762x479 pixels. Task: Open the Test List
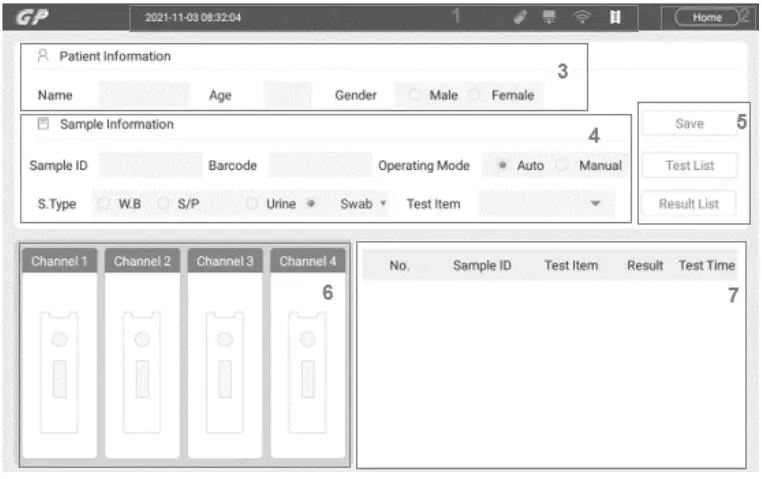pos(689,165)
